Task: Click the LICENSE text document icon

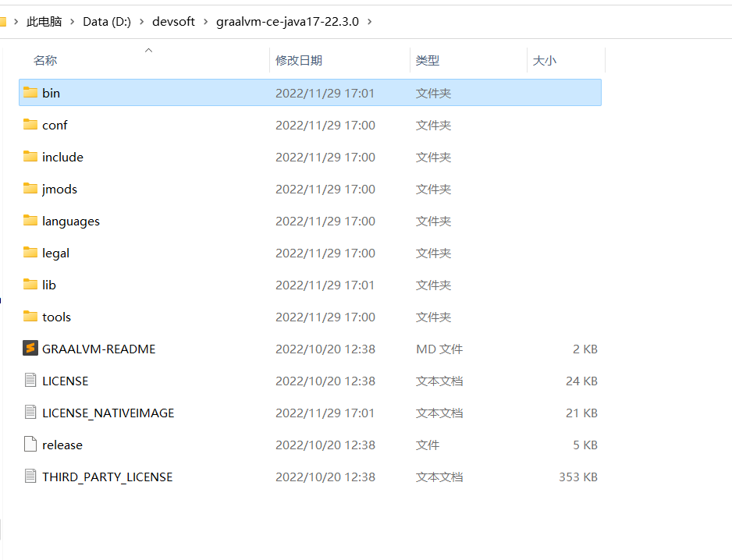Action: 30,381
